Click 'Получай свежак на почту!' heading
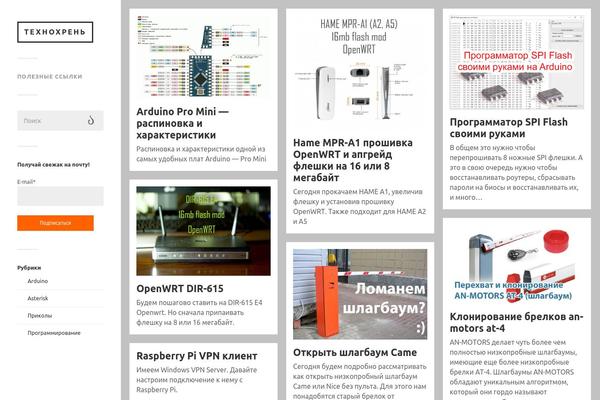Screen dimensions: 600x400 tap(53, 165)
